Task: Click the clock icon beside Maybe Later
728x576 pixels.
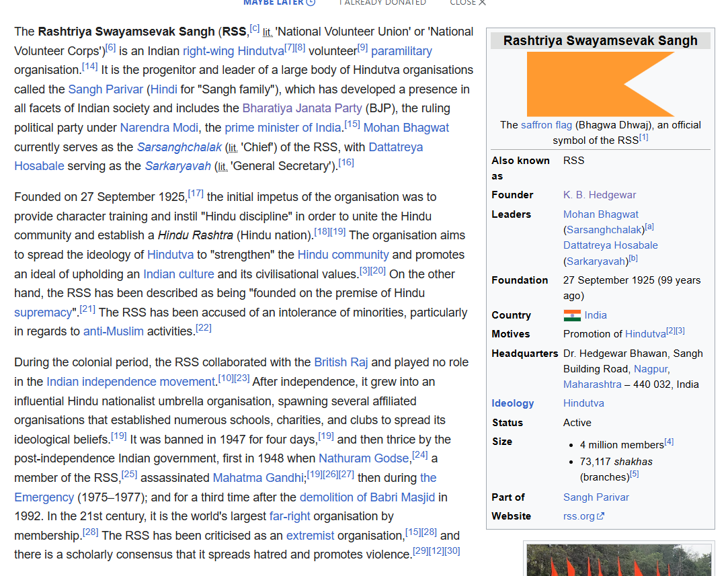Action: pos(311,3)
